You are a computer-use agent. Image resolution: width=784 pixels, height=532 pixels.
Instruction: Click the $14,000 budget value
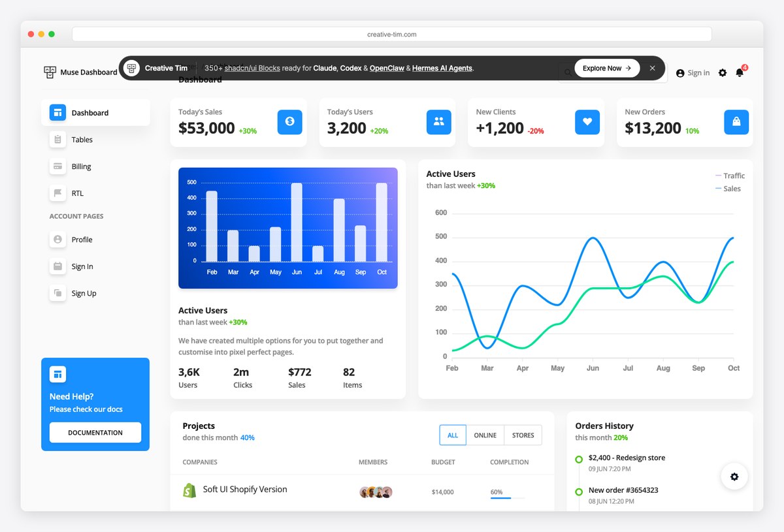[442, 492]
